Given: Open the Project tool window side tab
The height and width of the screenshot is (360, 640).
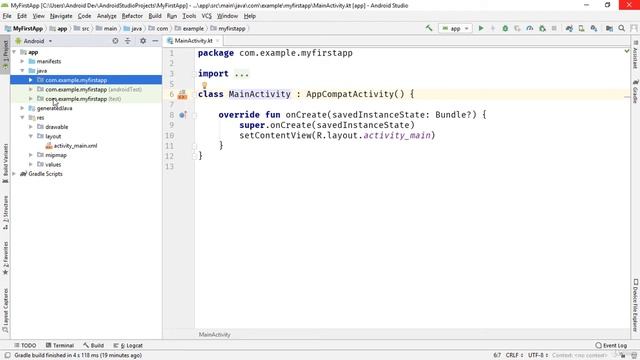Looking at the screenshot, I should pyautogui.click(x=5, y=54).
